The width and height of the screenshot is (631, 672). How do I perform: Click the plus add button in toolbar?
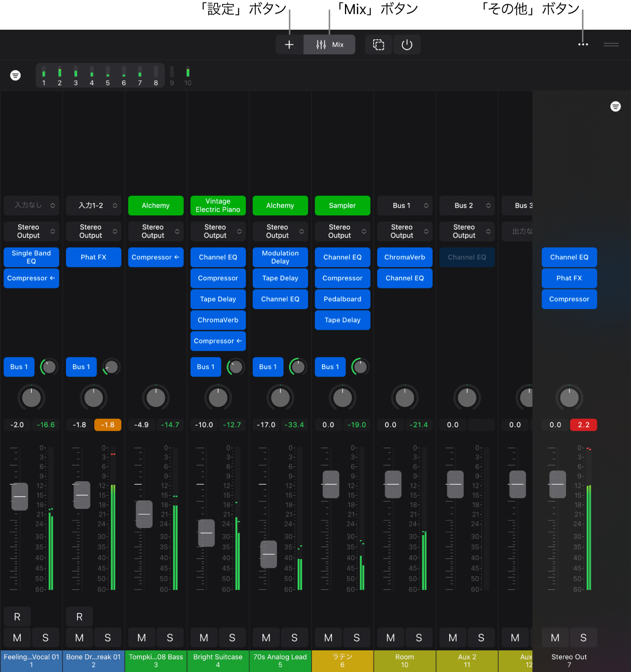(289, 45)
